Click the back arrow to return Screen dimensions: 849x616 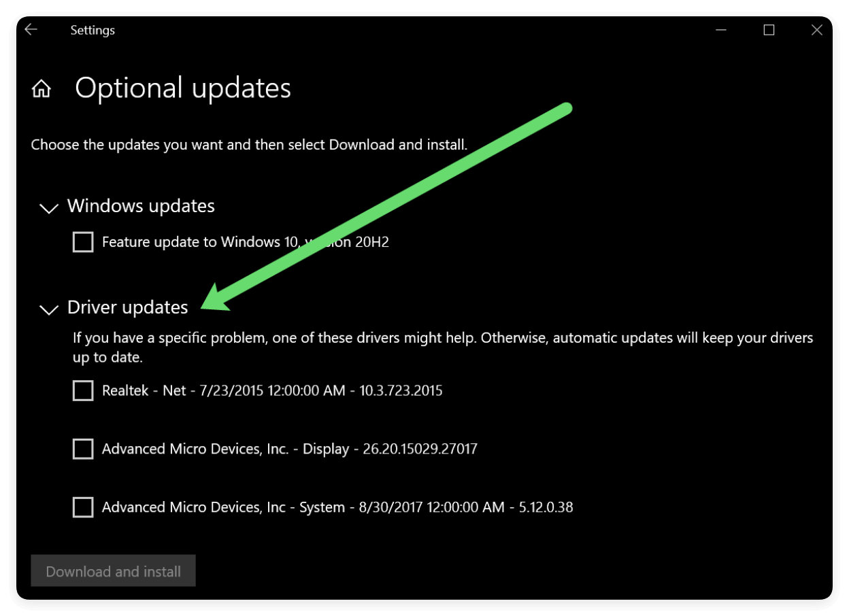[30, 29]
